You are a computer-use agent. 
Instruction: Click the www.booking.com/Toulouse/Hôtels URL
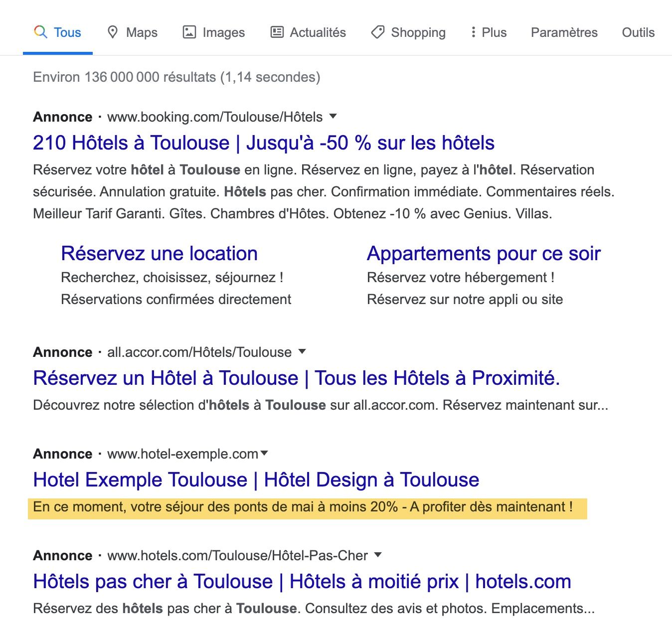point(215,117)
